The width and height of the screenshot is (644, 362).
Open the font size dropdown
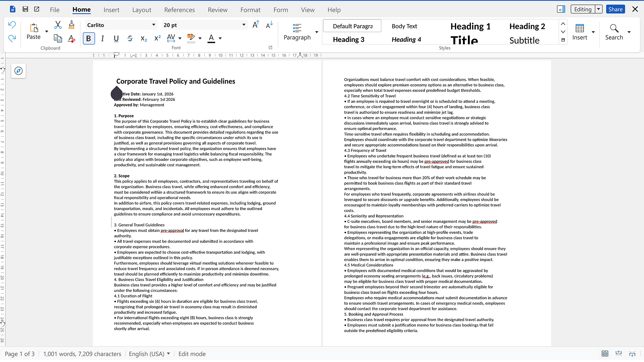pyautogui.click(x=244, y=25)
